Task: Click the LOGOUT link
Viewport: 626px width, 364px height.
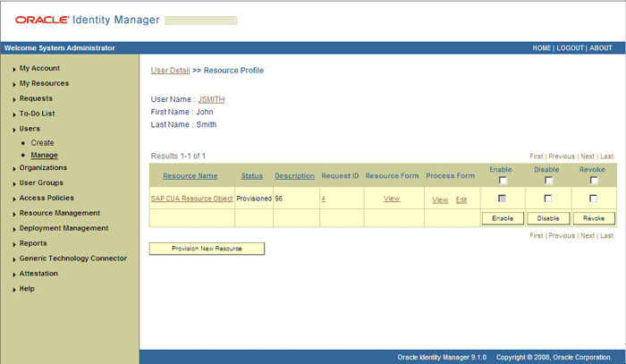Action: pos(571,48)
